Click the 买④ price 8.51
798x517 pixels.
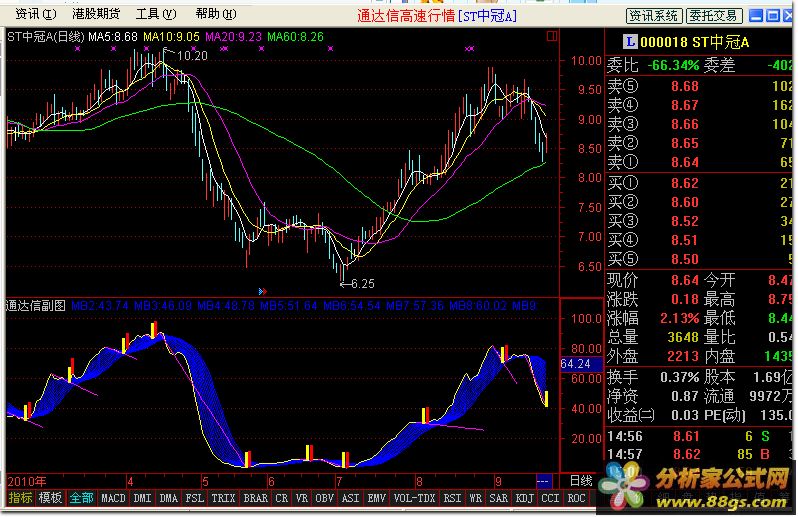(x=685, y=240)
